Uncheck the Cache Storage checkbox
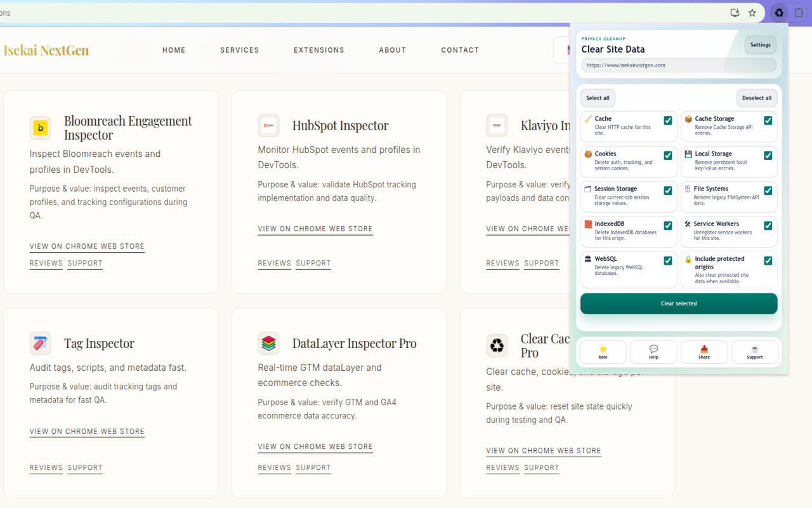The image size is (812, 508). coord(768,121)
